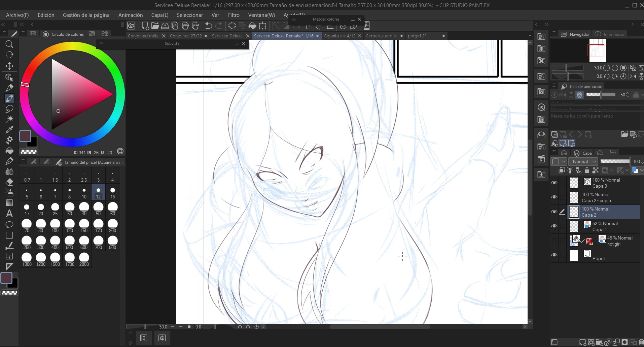Select the Move layer tool

point(9,66)
